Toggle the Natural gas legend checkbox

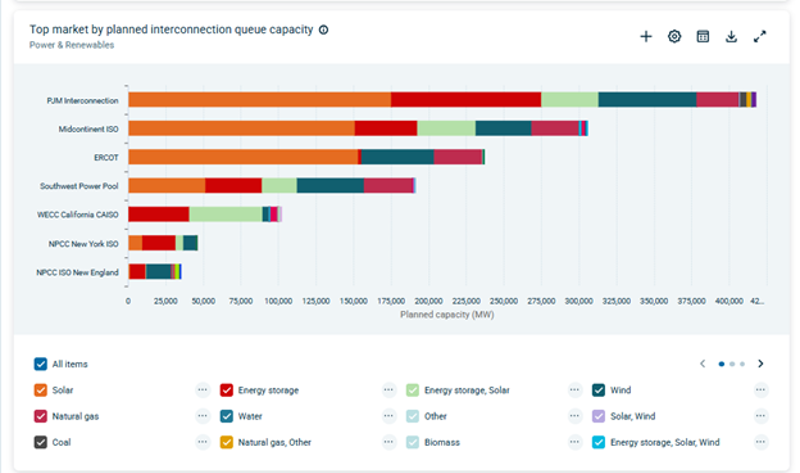coord(41,416)
